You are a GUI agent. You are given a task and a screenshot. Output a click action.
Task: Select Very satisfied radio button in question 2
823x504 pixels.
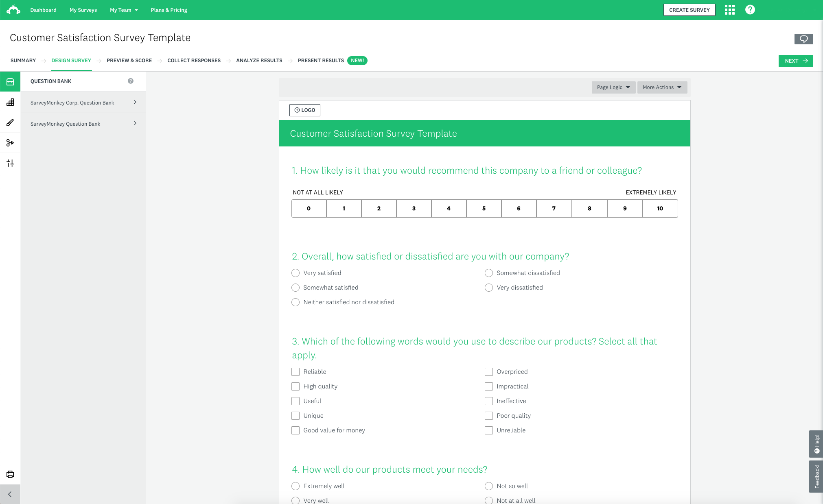295,273
